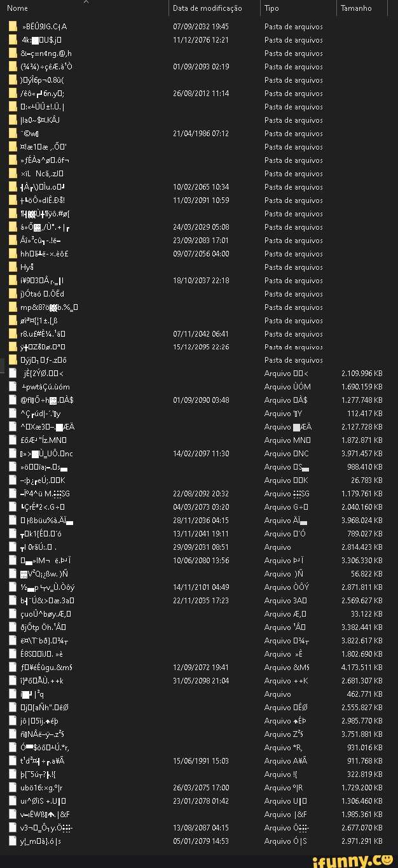Select folder icon dated 26/08/2012 11:14
The width and height of the screenshot is (398, 868).
[13, 94]
